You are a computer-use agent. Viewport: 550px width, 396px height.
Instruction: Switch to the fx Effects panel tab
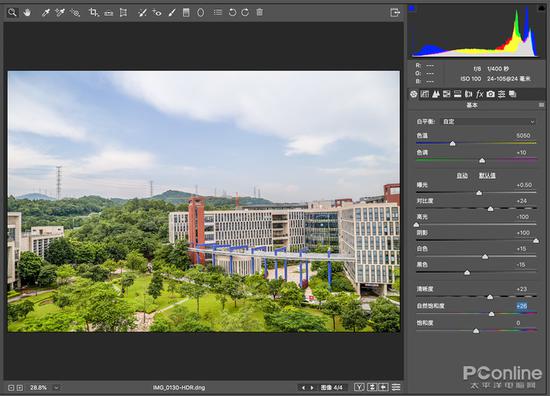[x=479, y=94]
